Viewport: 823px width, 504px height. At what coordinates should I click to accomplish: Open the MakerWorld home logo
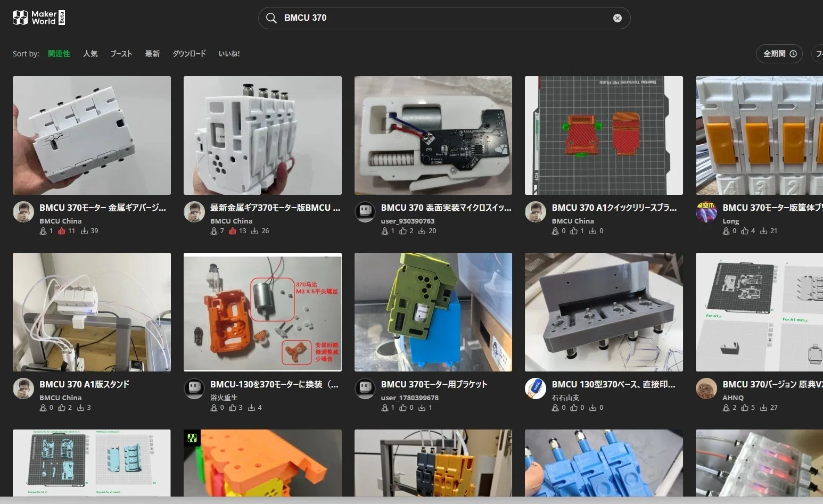click(x=39, y=18)
